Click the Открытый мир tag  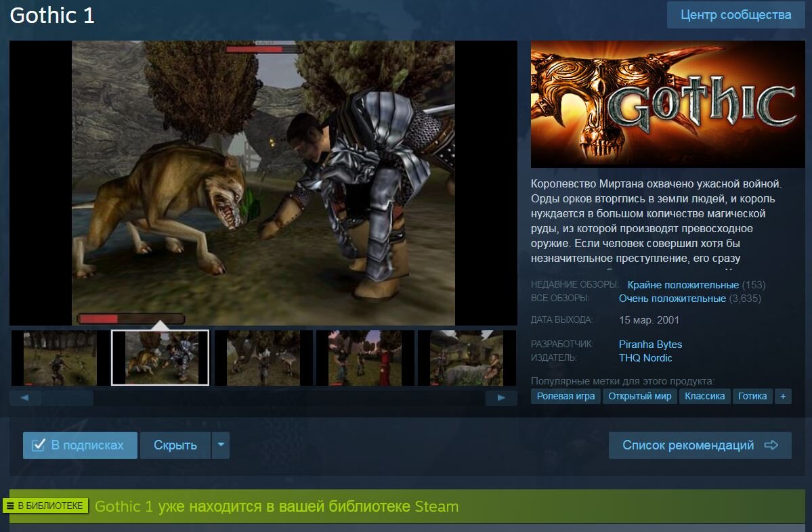tap(639, 397)
